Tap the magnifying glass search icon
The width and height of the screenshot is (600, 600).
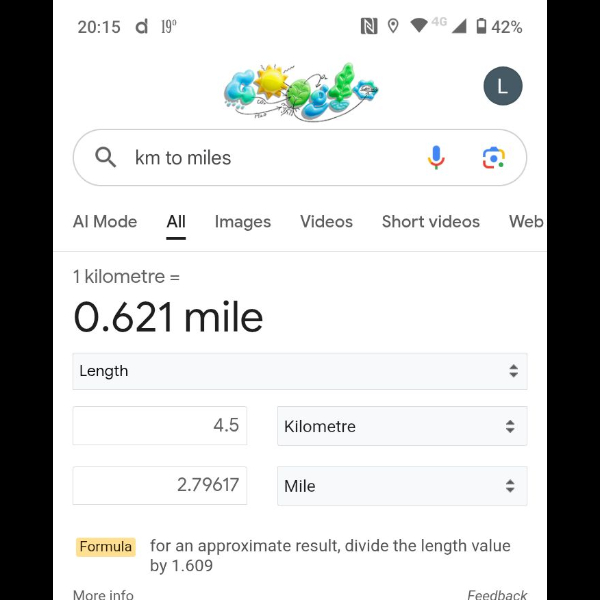tap(105, 157)
